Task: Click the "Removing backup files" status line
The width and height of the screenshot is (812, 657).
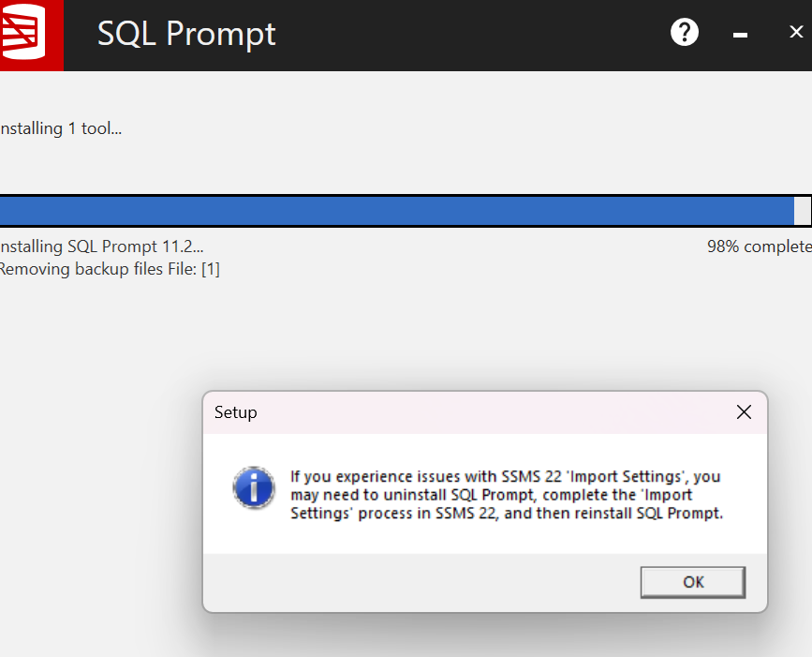Action: click(x=109, y=270)
